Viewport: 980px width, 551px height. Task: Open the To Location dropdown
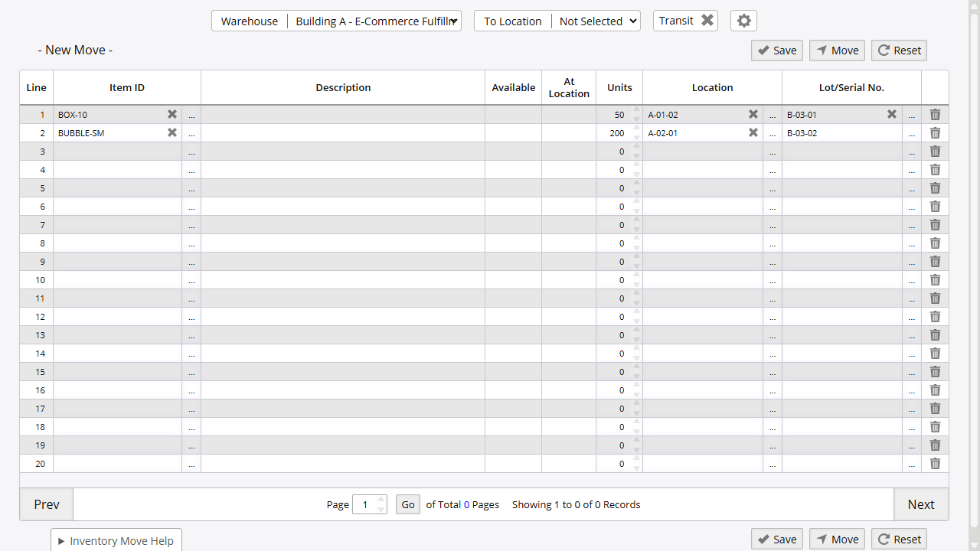tap(557, 21)
